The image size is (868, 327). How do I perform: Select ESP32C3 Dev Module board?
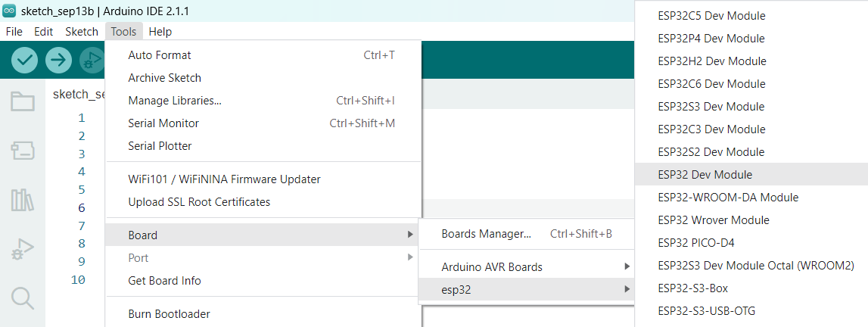point(751,129)
